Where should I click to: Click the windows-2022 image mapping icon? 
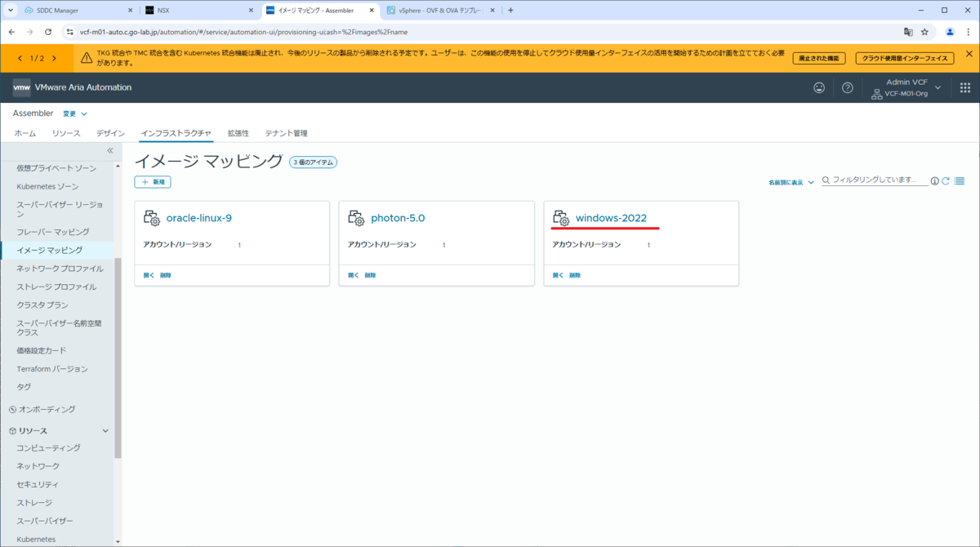[x=561, y=218]
